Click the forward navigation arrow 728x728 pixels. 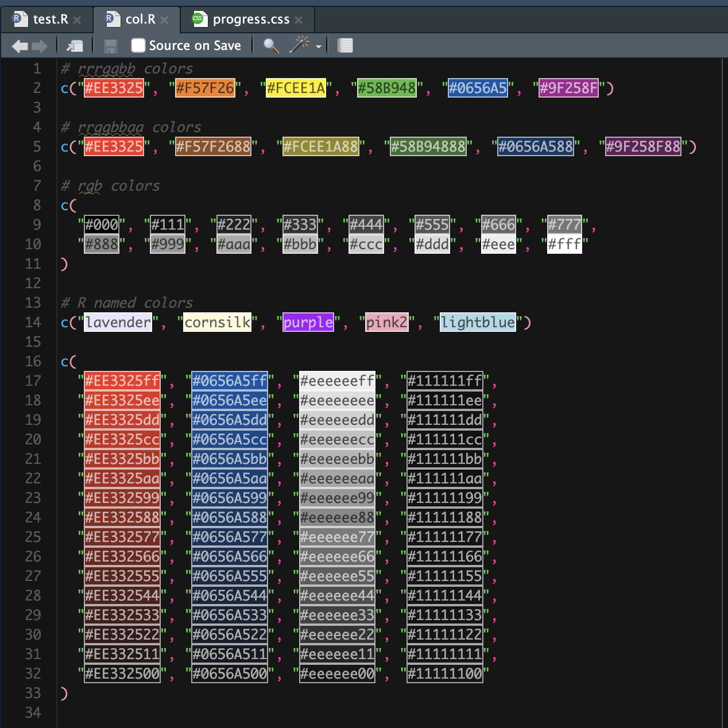coord(38,45)
